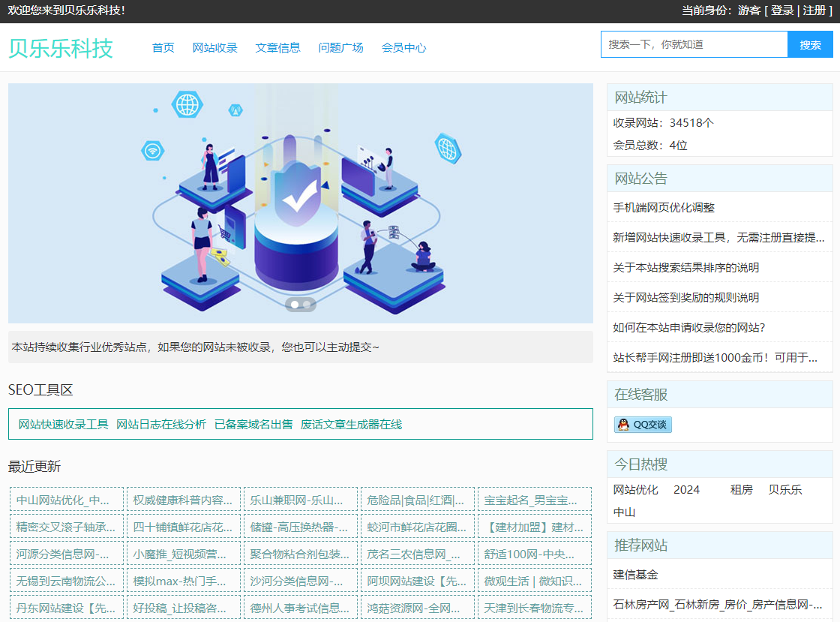
Task: Click 会员总数: 4位 statistic text
Action: pyautogui.click(x=649, y=146)
